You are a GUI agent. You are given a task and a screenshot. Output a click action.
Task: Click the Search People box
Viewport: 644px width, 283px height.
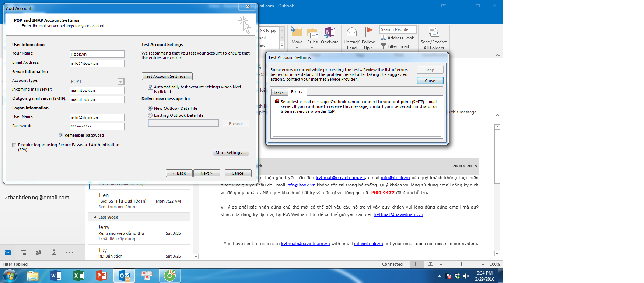[x=398, y=29]
